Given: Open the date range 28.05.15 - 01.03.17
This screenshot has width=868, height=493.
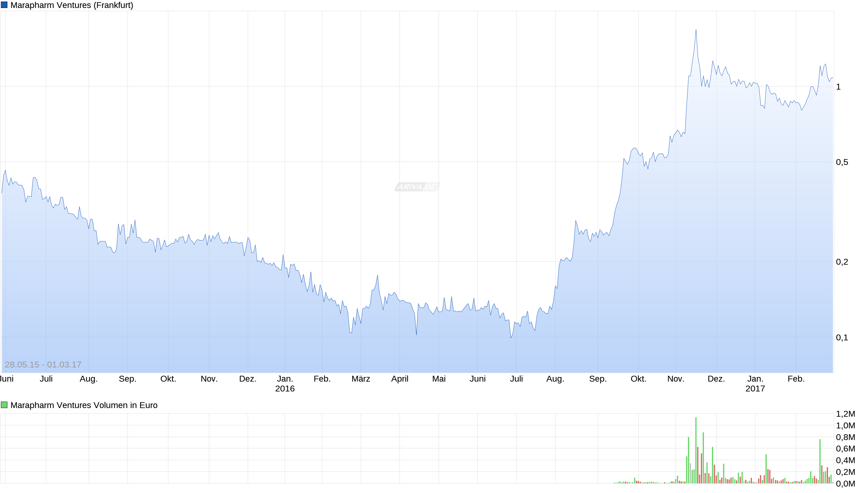Looking at the screenshot, I should [43, 364].
